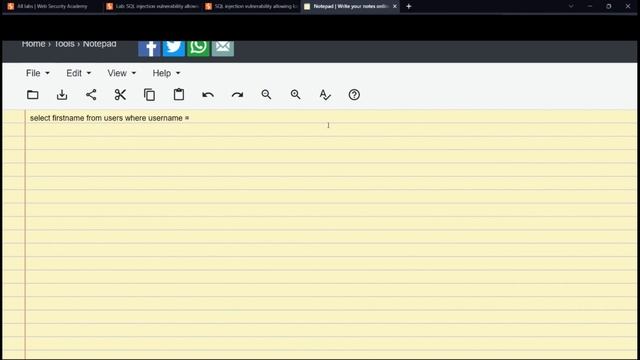Click the text 'select firstname from users where username ='
The width and height of the screenshot is (640, 360).
click(109, 118)
